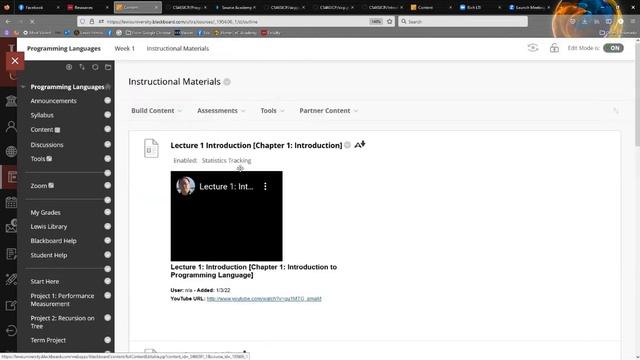This screenshot has height=360, width=640.
Task: Switch to the Source Academy browser tab
Action: 236,7
